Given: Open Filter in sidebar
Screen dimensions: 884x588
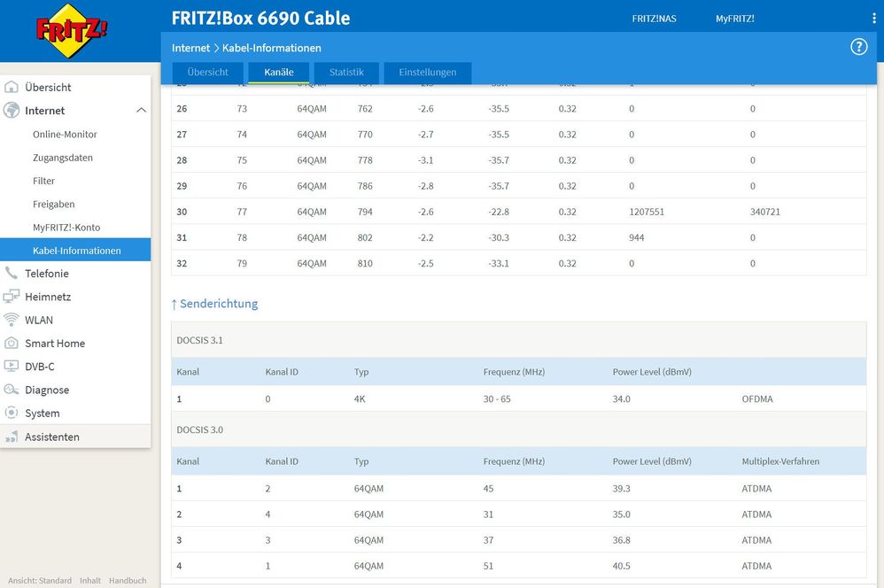Looking at the screenshot, I should click(44, 181).
